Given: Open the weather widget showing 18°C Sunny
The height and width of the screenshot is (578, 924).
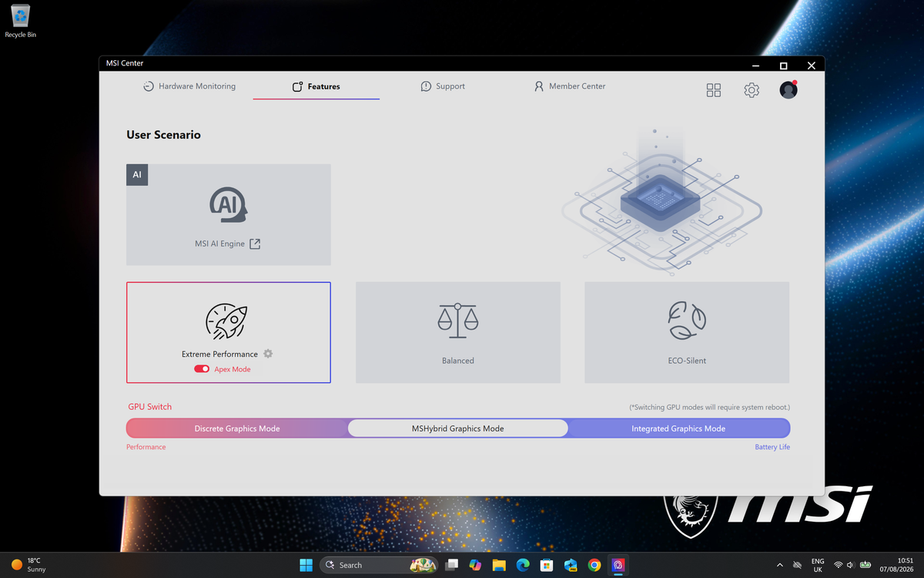Looking at the screenshot, I should (x=28, y=565).
